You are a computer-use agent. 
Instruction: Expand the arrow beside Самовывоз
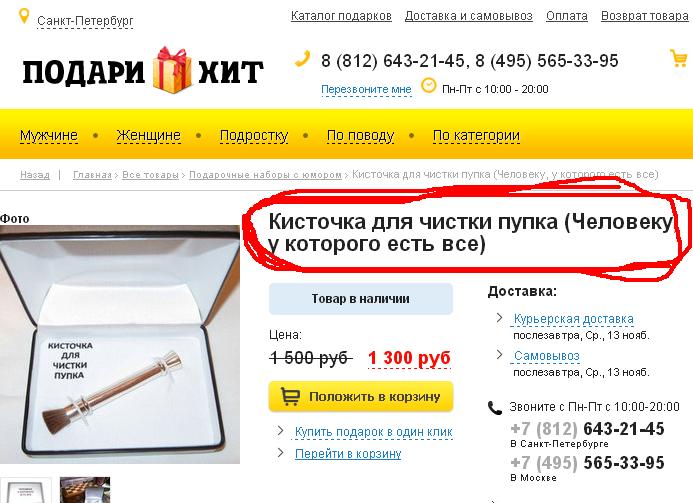[x=499, y=354]
